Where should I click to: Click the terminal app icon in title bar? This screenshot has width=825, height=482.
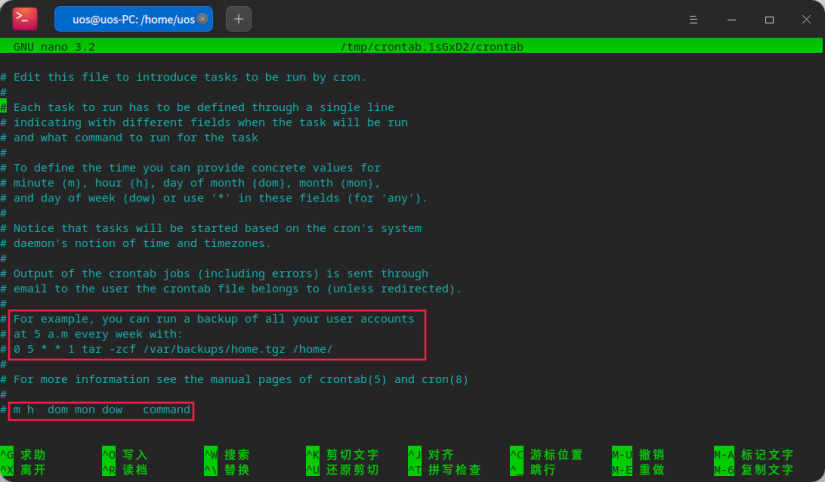point(25,18)
